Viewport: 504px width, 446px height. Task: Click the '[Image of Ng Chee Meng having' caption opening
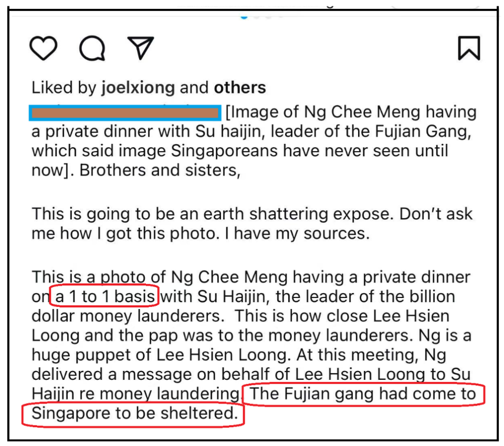(x=351, y=112)
